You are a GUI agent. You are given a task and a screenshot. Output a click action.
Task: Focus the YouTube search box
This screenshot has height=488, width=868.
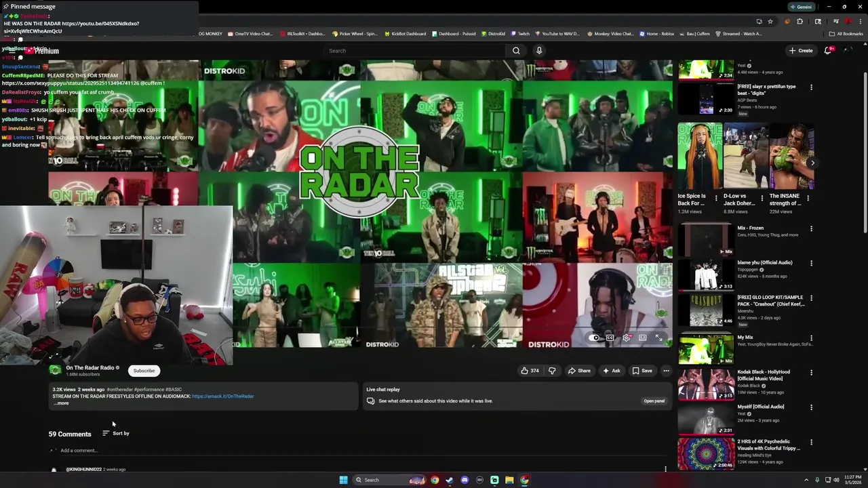[x=415, y=51]
